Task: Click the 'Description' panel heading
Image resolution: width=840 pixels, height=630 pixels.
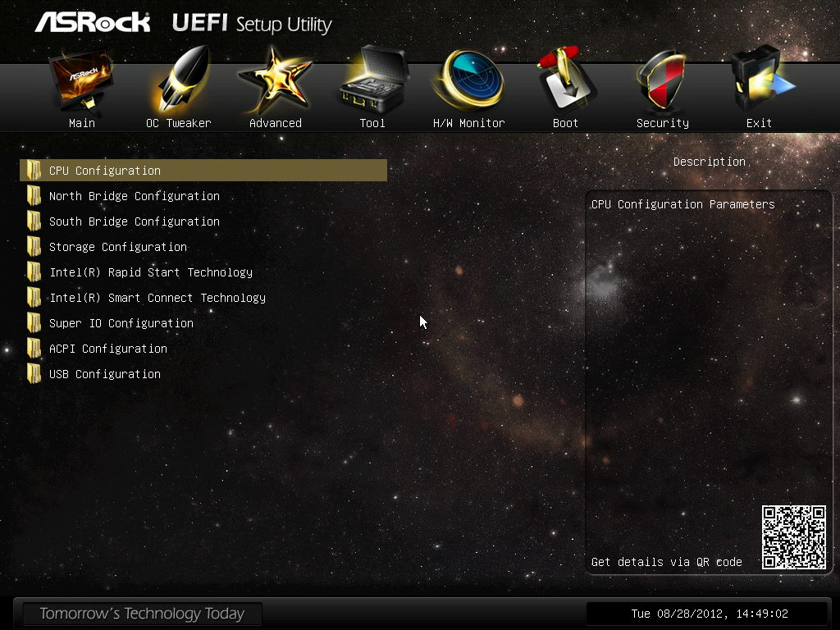Action: (x=710, y=162)
